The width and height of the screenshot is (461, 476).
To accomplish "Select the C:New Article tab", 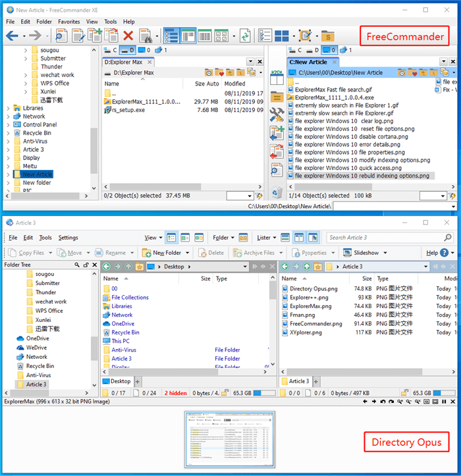I will tap(313, 62).
